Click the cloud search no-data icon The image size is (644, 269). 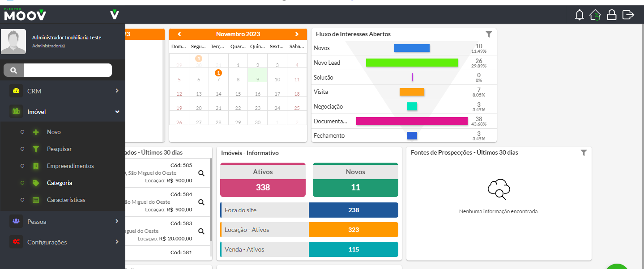pyautogui.click(x=499, y=189)
